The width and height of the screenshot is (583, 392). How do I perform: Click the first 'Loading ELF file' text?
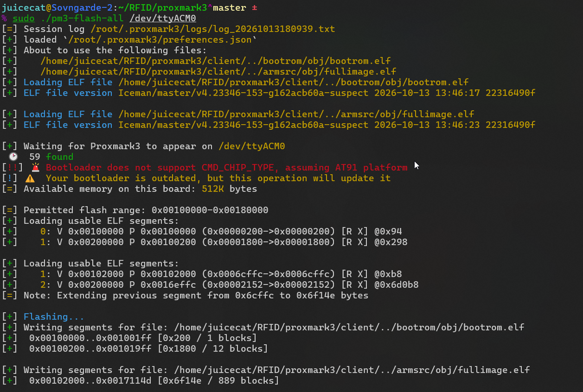68,82
